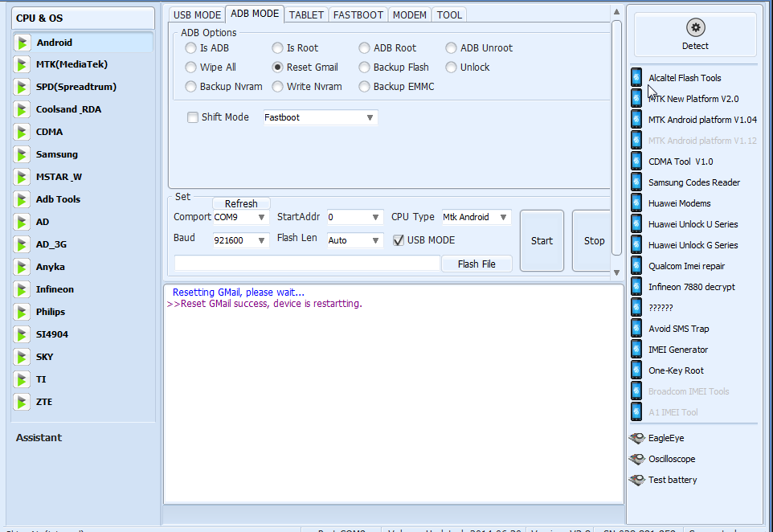Click phone icon next to MTK New Platform V2.0
This screenshot has height=532, width=773.
point(636,99)
